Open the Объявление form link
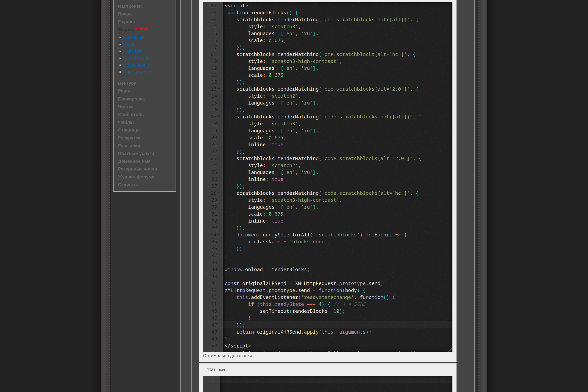 coord(136,65)
